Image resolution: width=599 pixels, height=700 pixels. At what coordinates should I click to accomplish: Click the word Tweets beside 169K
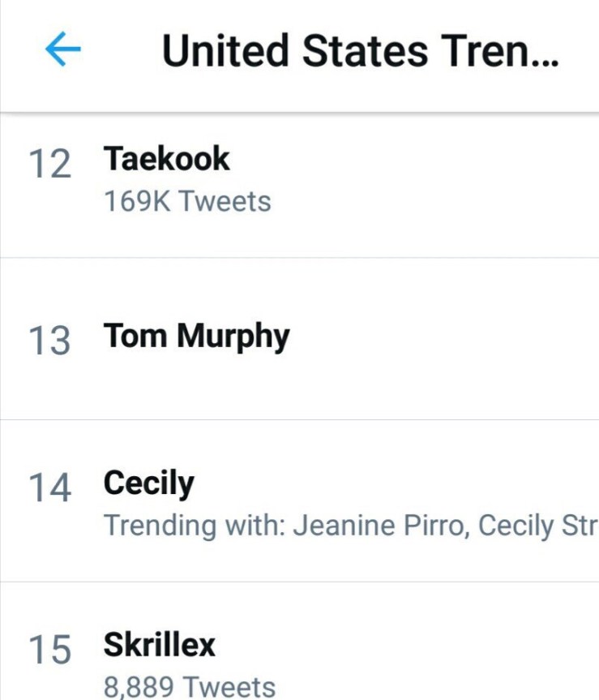pyautogui.click(x=225, y=201)
